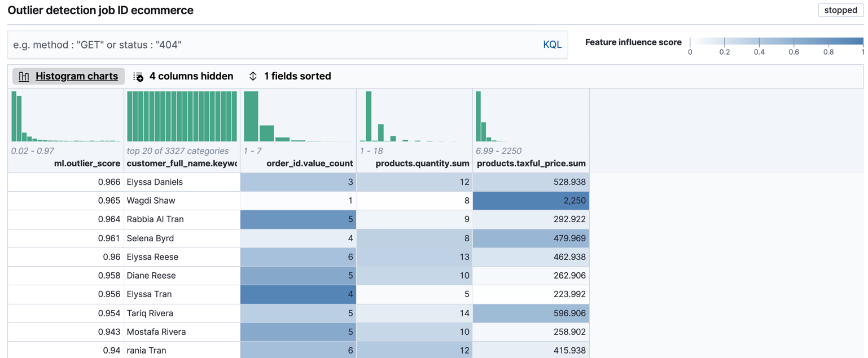
Task: Click the search query input field
Action: click(x=254, y=44)
